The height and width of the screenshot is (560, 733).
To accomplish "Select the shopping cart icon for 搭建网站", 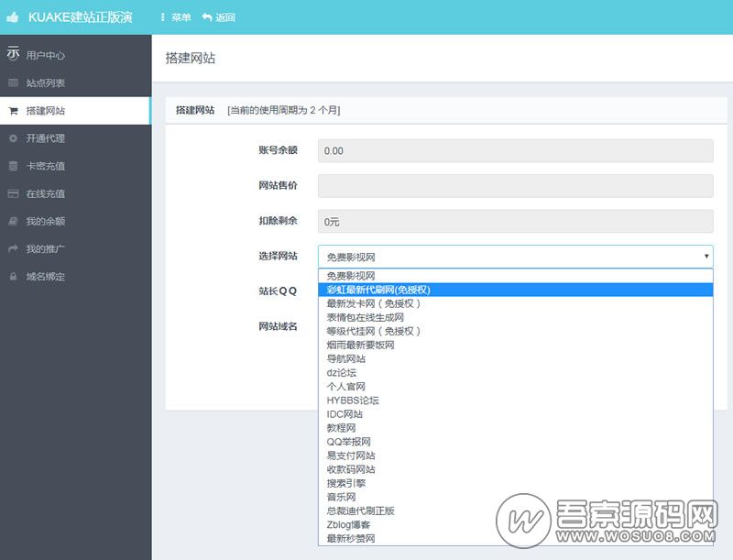I will pos(13,110).
